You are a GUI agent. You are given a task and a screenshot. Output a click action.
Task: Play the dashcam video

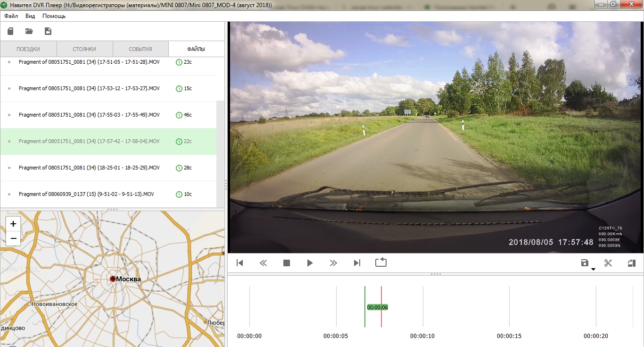[310, 263]
